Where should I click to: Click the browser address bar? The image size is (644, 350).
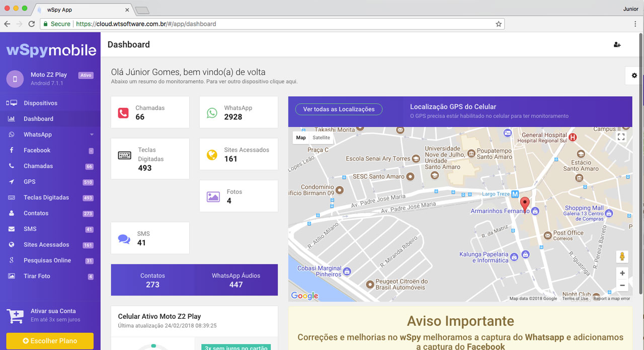pyautogui.click(x=272, y=24)
